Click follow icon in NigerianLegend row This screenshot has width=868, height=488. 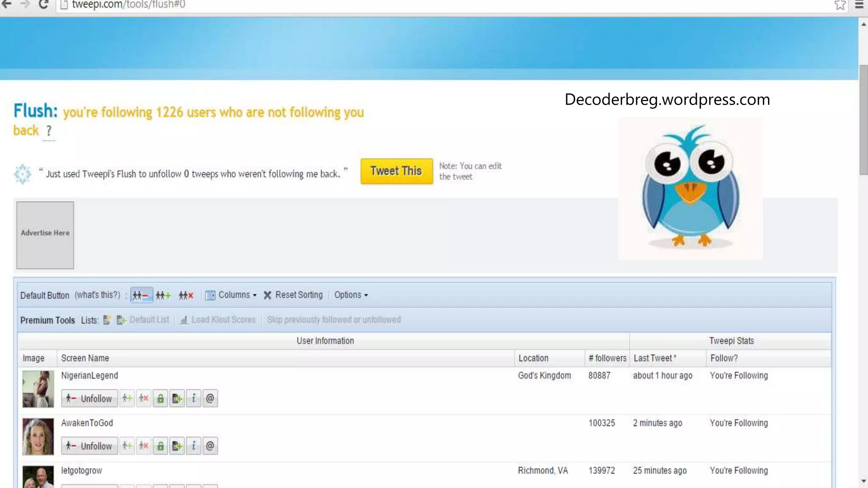127,399
